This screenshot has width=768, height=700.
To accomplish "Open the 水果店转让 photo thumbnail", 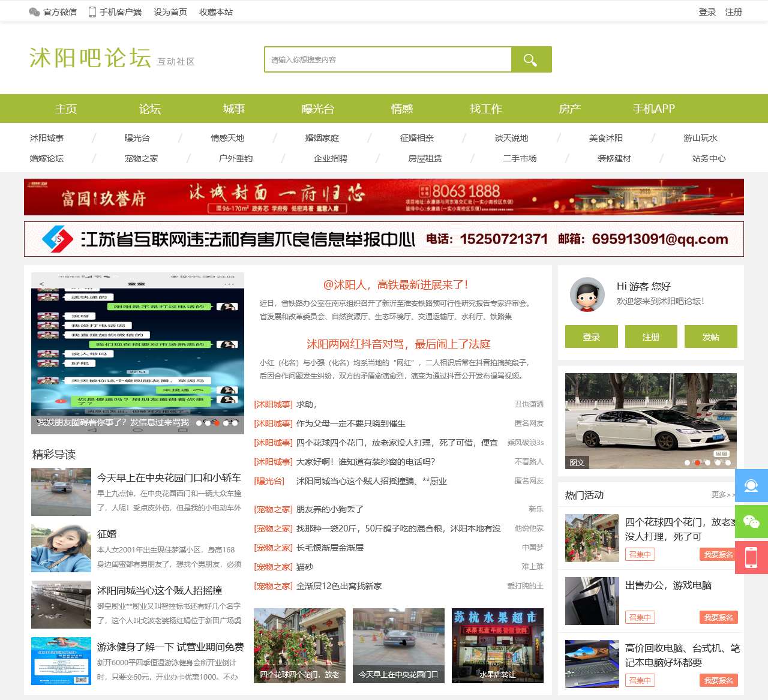I will (497, 645).
